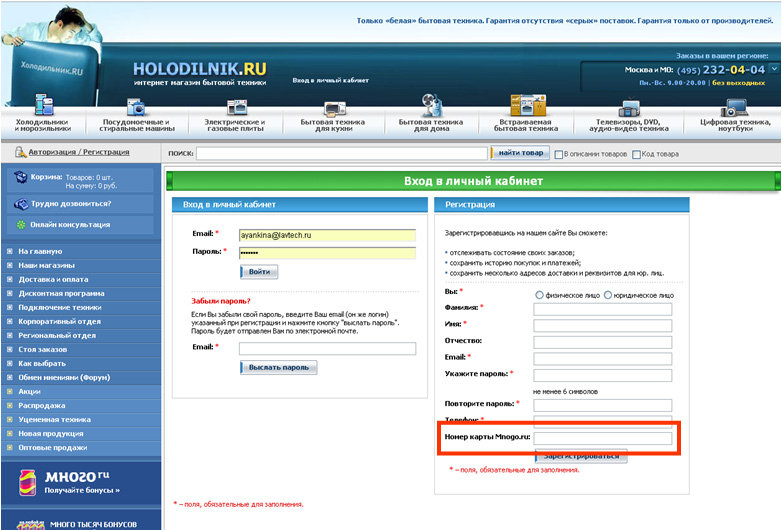
Task: Open 'Дисконтная программа' sidebar item
Action: click(x=61, y=293)
